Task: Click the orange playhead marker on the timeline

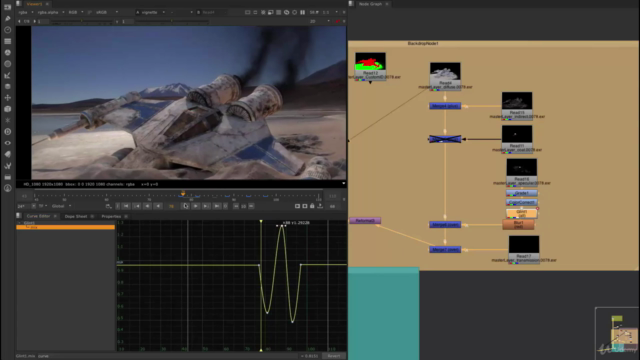Action: (x=183, y=193)
